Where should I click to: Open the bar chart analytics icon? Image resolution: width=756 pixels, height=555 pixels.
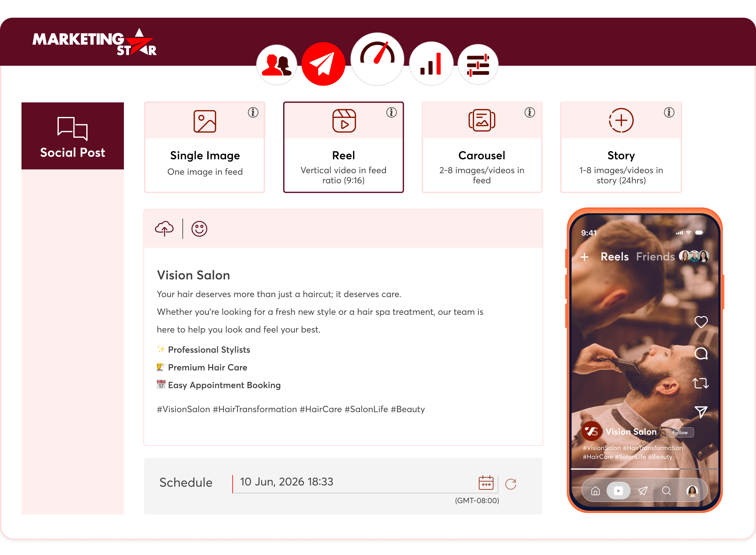click(431, 64)
